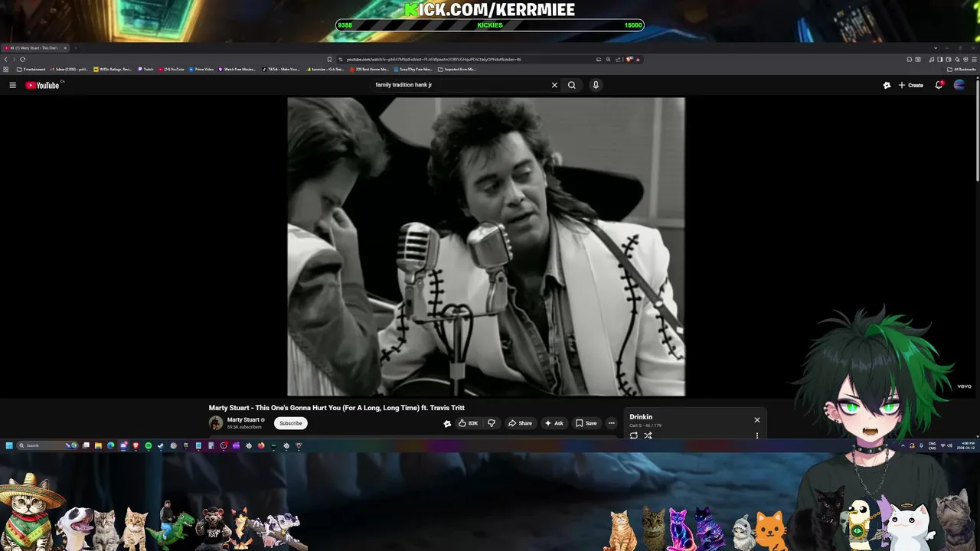
Task: Open Spotify from the taskbar
Action: point(149,445)
